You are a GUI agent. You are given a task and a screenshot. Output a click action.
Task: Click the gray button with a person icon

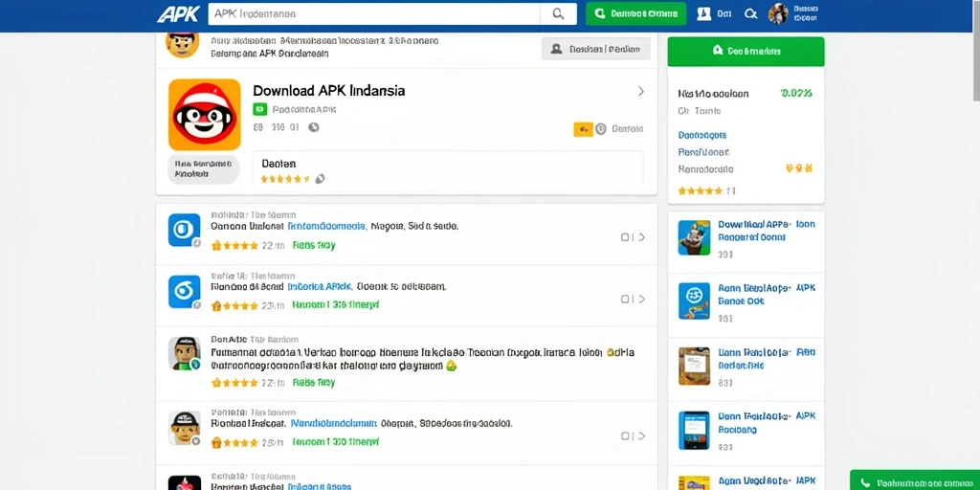click(595, 49)
